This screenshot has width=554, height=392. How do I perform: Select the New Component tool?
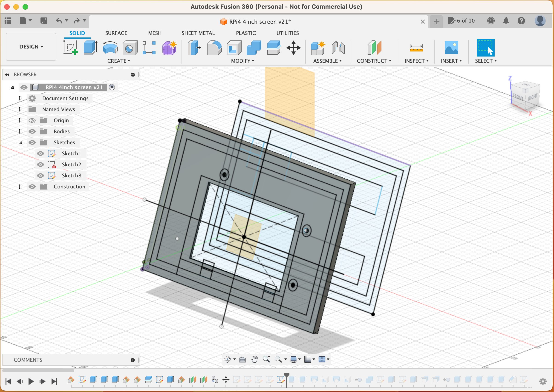[x=318, y=48]
